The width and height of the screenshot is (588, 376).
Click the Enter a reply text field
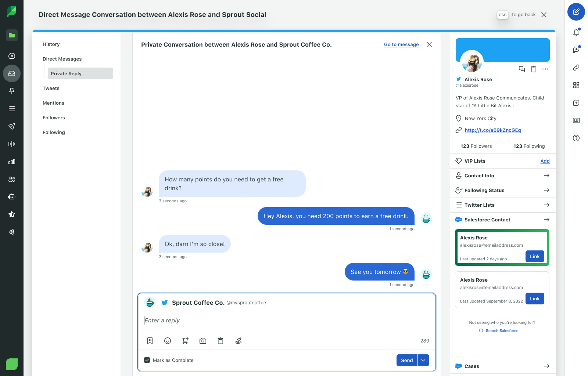click(287, 320)
